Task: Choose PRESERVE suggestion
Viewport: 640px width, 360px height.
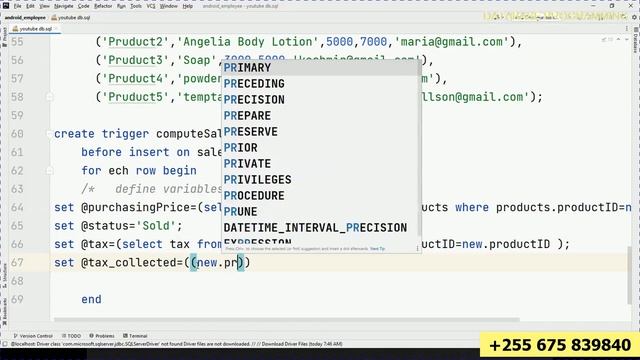Action: 320,131
